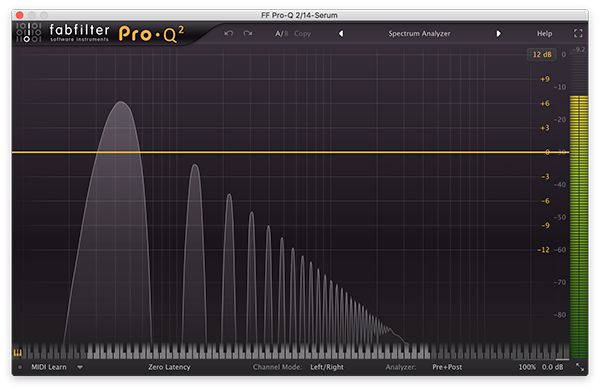Close the Pro-Q 2 window
Viewport: 600px width, 390px height.
click(x=20, y=15)
